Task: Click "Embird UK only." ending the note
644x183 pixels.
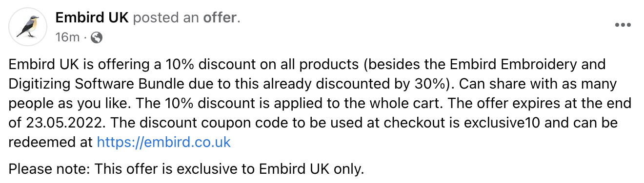Action: [x=311, y=169]
